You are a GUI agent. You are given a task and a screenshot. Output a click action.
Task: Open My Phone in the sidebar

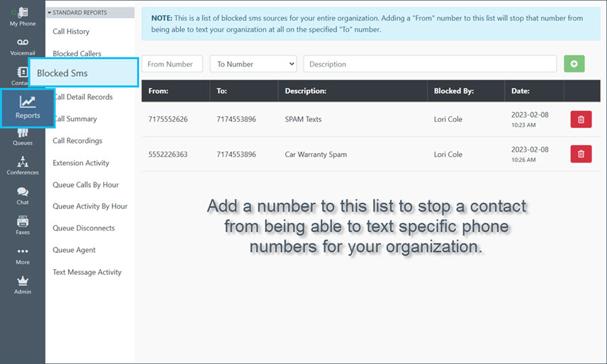point(22,16)
